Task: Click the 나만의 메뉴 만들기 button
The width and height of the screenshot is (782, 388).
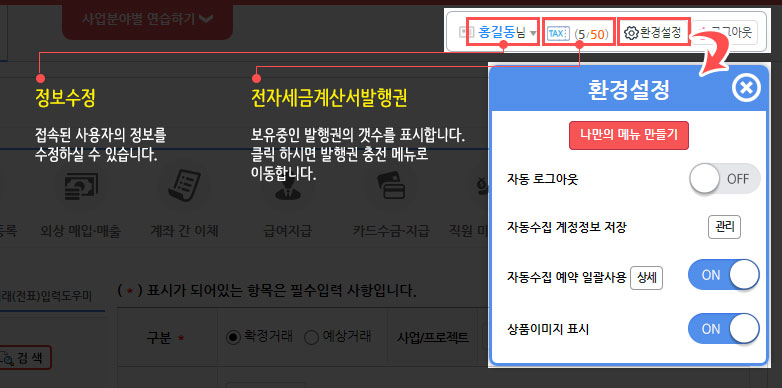Action: pyautogui.click(x=628, y=135)
